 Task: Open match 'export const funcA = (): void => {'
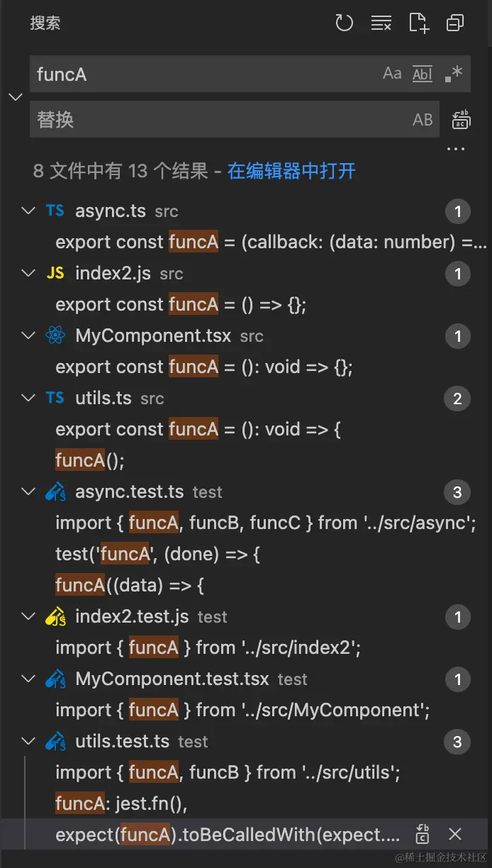click(x=199, y=429)
